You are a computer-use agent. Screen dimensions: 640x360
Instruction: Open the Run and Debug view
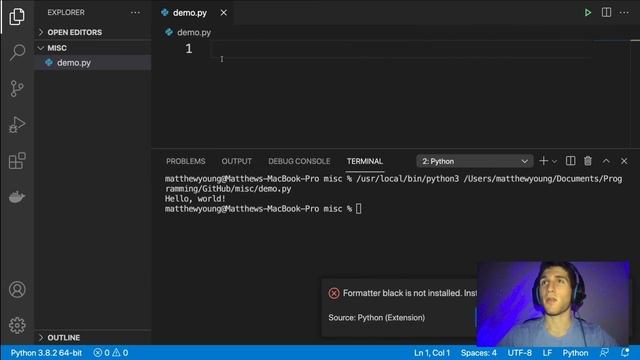pos(17,124)
